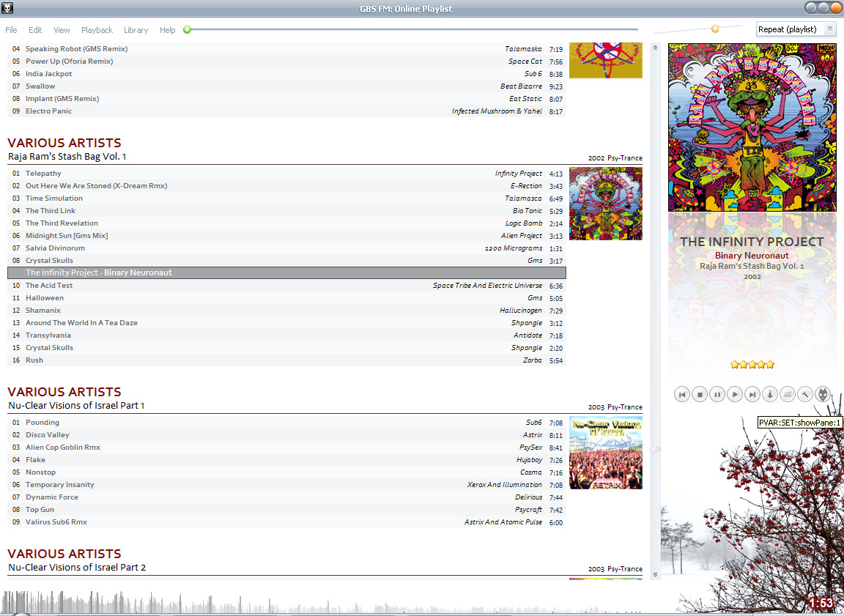Select track Dynamic Force

coord(287,497)
